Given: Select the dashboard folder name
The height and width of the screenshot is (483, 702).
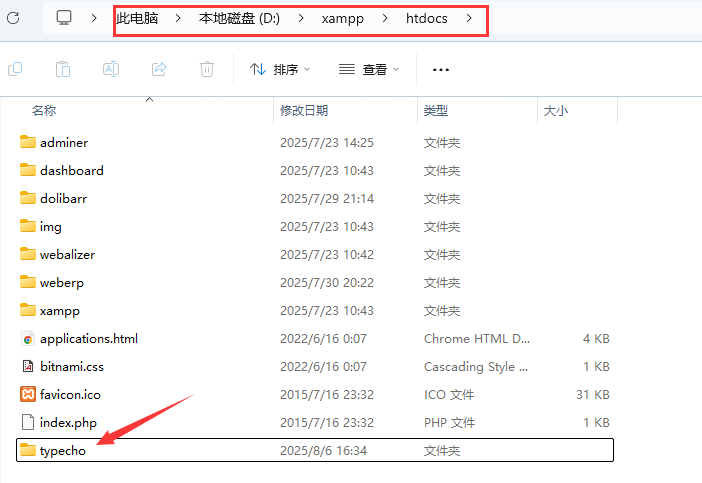Looking at the screenshot, I should pyautogui.click(x=72, y=170).
